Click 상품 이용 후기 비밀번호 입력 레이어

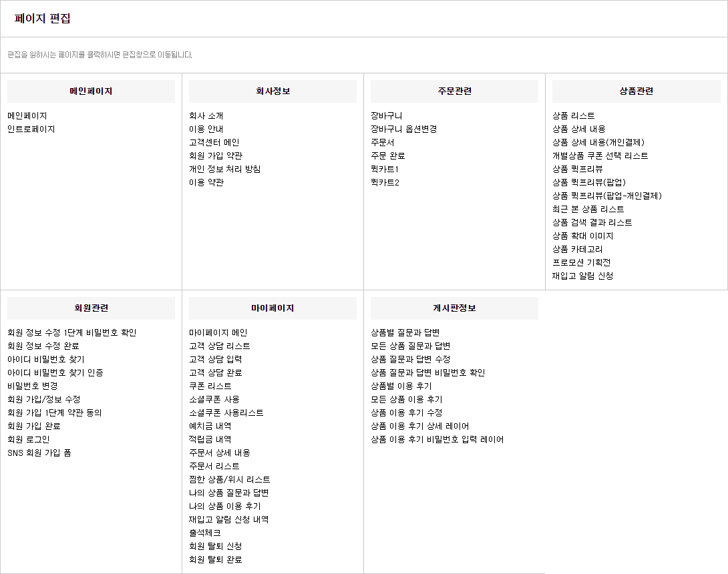437,439
